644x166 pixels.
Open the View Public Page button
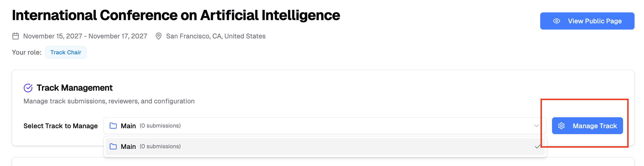(587, 21)
